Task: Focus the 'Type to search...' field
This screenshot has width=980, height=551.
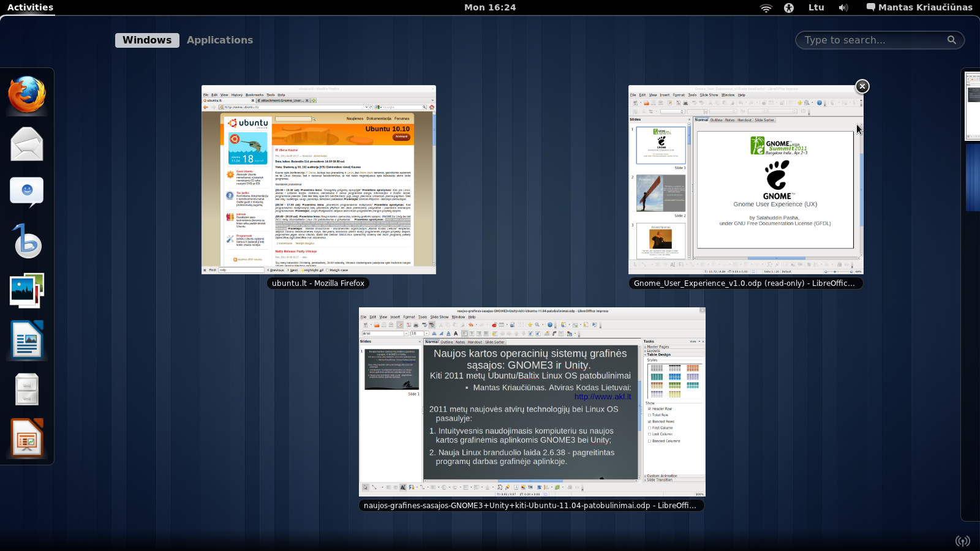Action: click(x=873, y=40)
